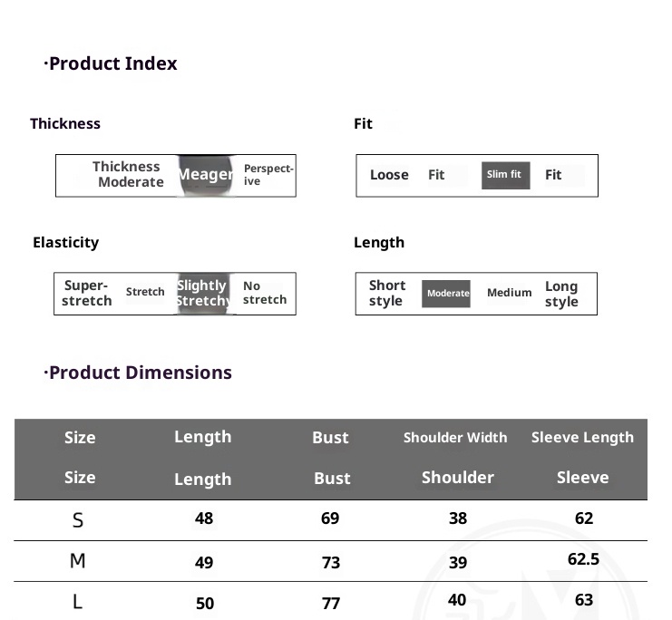
Task: Click the 62.5 sleeve value
Action: [x=583, y=559]
